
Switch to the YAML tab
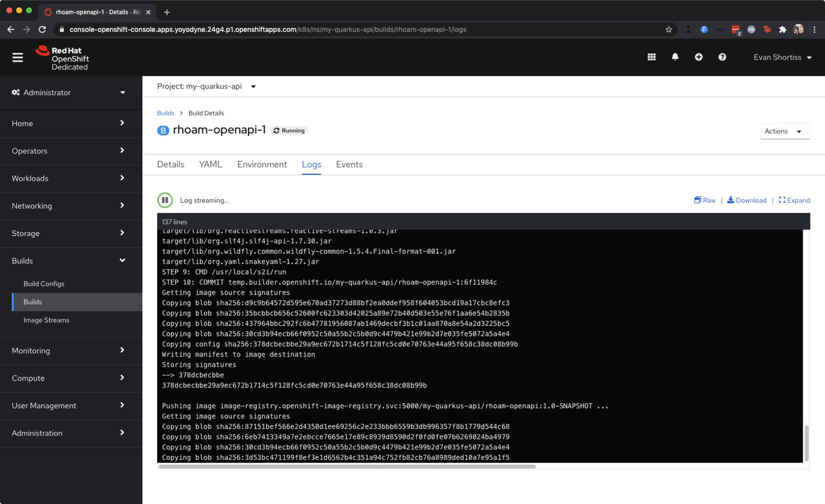(210, 164)
